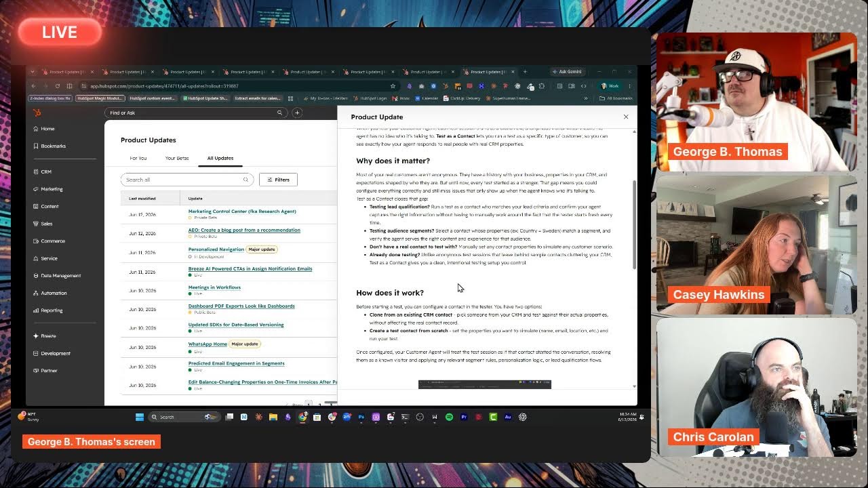Open Windows Start menu

coord(139,417)
